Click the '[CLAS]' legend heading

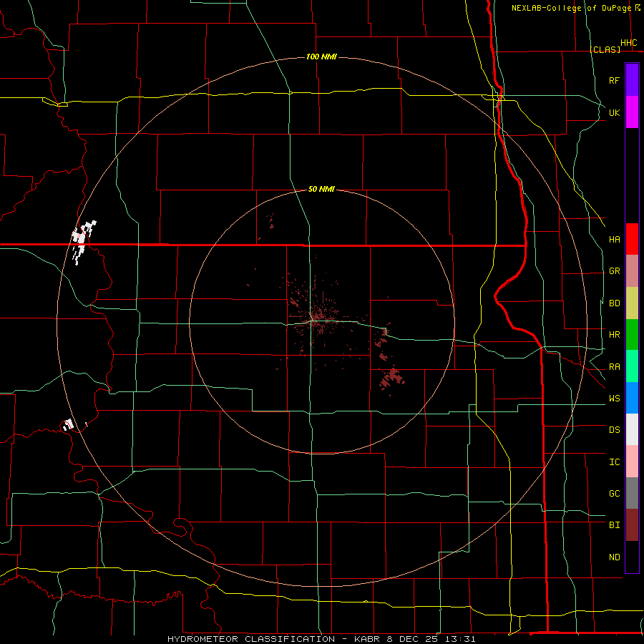(605, 49)
